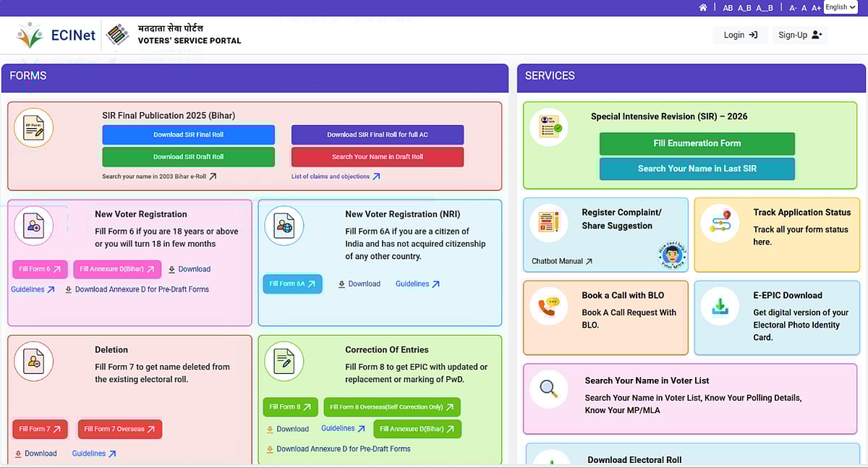This screenshot has width=868, height=468.
Task: Click the Sign-Up button
Action: point(800,35)
